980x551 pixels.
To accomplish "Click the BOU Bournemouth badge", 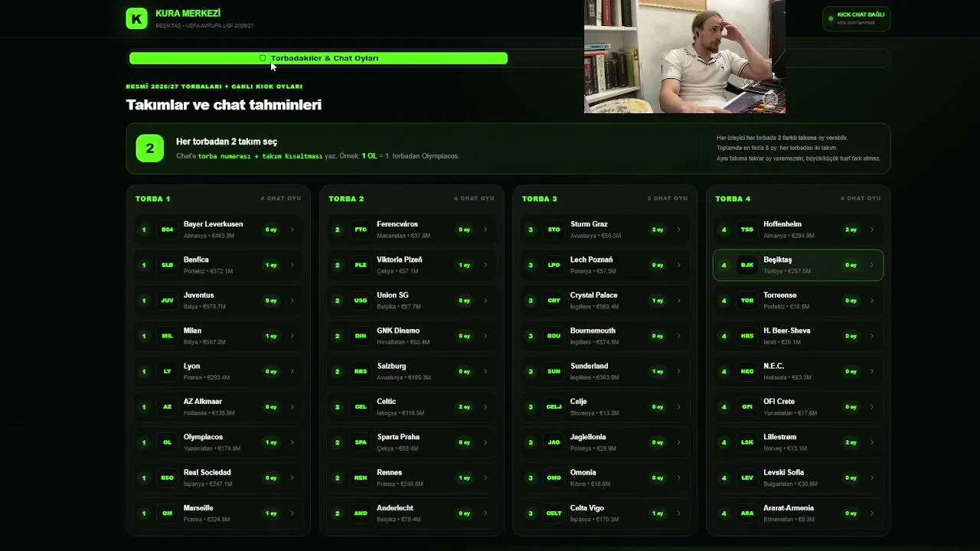I will (x=554, y=336).
